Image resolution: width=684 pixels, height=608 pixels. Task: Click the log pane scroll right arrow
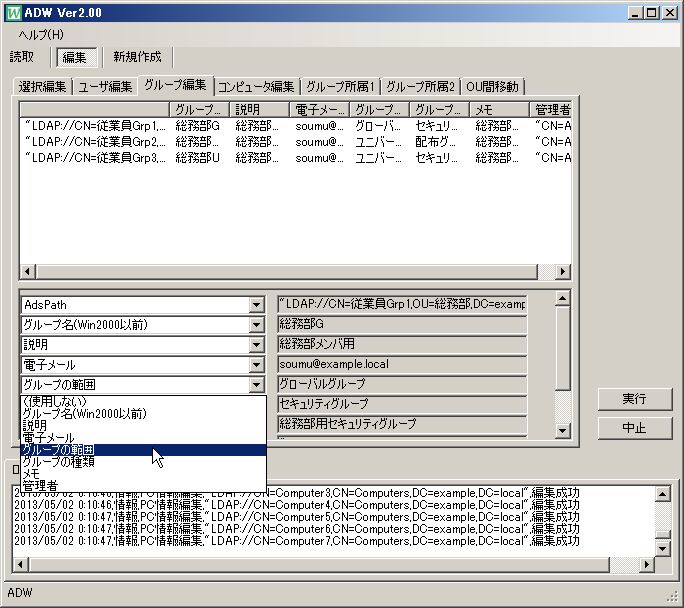point(647,564)
